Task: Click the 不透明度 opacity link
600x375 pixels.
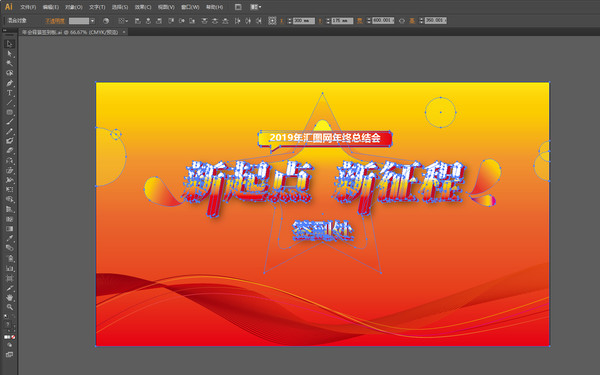Action: coord(55,21)
